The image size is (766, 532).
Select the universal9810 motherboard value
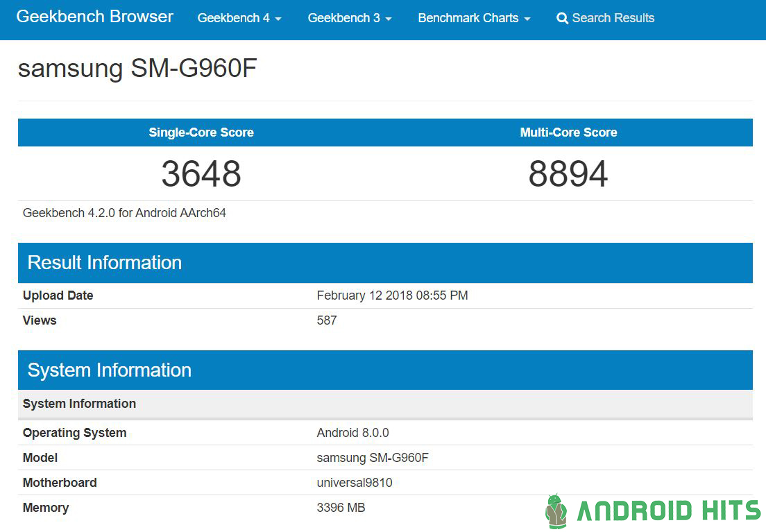[x=355, y=483]
